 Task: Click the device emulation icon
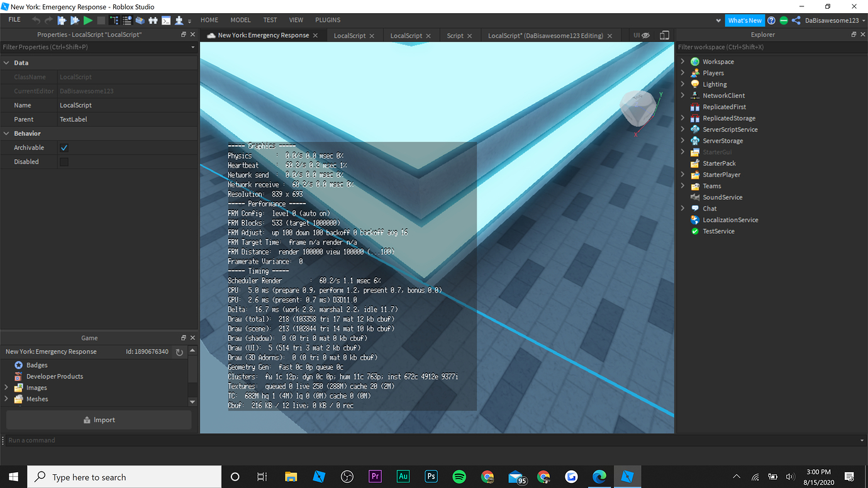point(665,35)
